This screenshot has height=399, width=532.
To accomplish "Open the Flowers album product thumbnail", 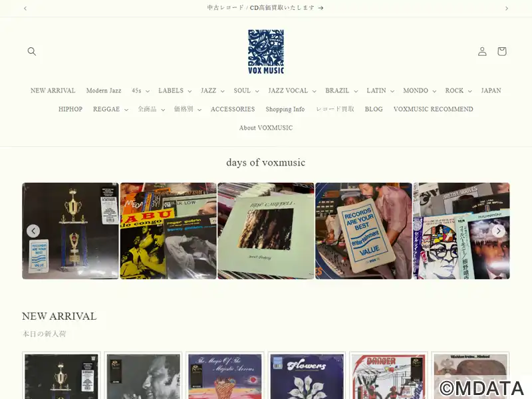I will tap(307, 376).
